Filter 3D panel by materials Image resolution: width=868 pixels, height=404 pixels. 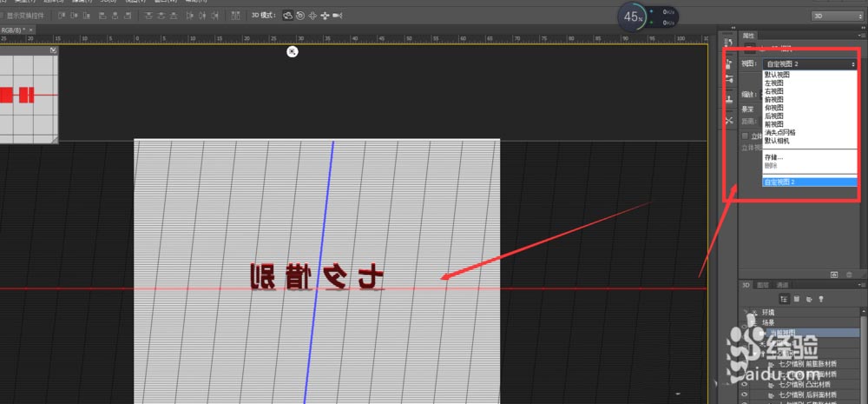(809, 299)
